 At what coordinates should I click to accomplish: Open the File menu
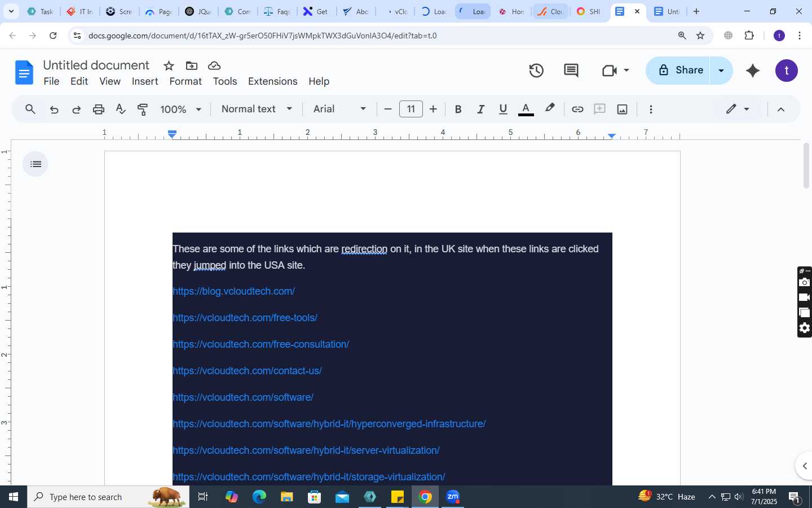pyautogui.click(x=51, y=81)
